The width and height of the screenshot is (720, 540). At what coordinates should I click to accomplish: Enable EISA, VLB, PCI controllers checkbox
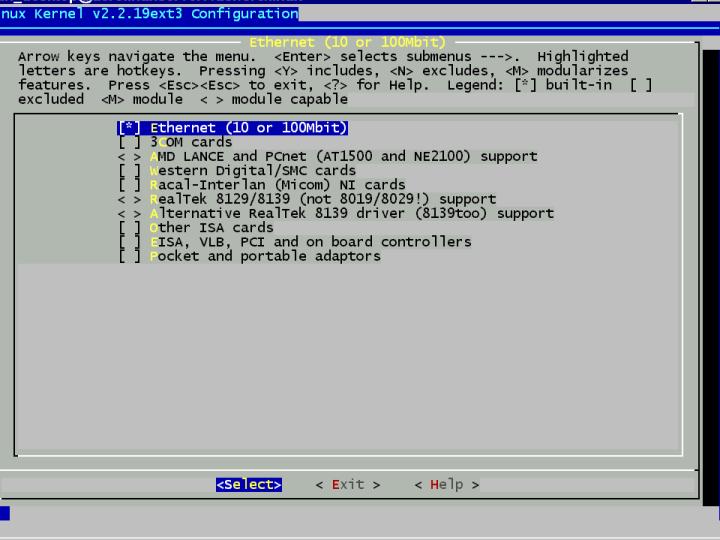click(129, 242)
